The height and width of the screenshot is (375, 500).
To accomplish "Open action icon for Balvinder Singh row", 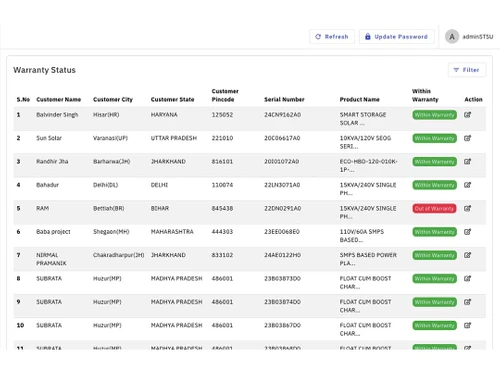I will click(x=467, y=115).
